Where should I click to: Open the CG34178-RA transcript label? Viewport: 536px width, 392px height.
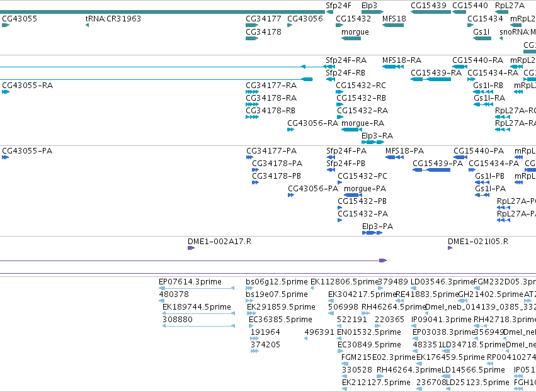pyautogui.click(x=271, y=98)
